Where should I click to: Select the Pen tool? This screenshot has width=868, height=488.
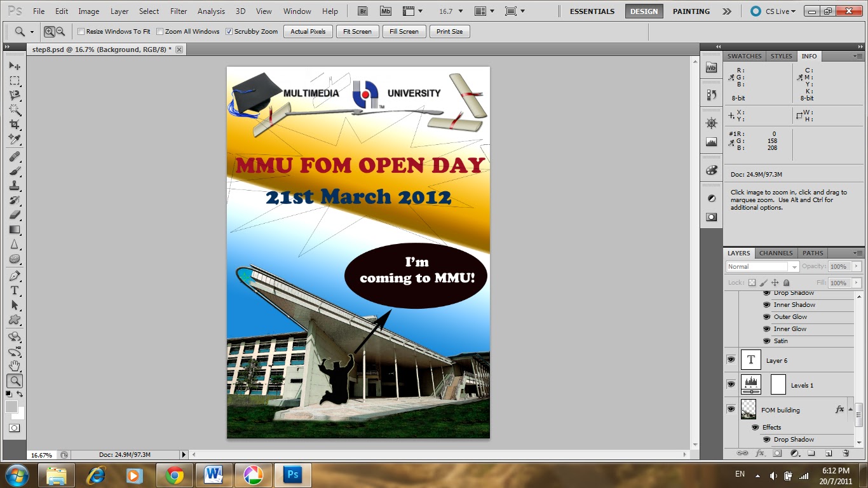pyautogui.click(x=15, y=276)
